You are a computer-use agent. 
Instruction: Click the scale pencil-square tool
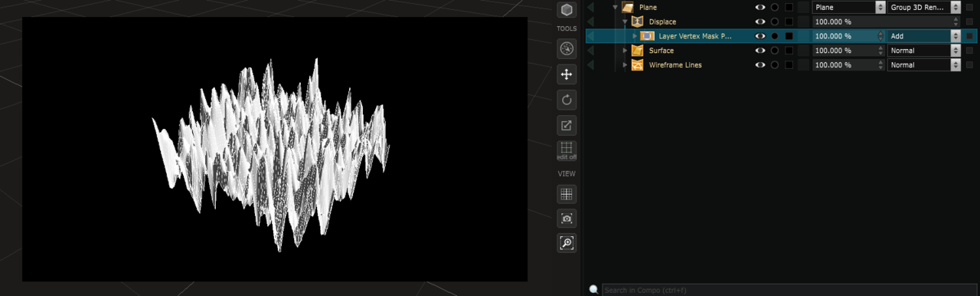pyautogui.click(x=567, y=125)
